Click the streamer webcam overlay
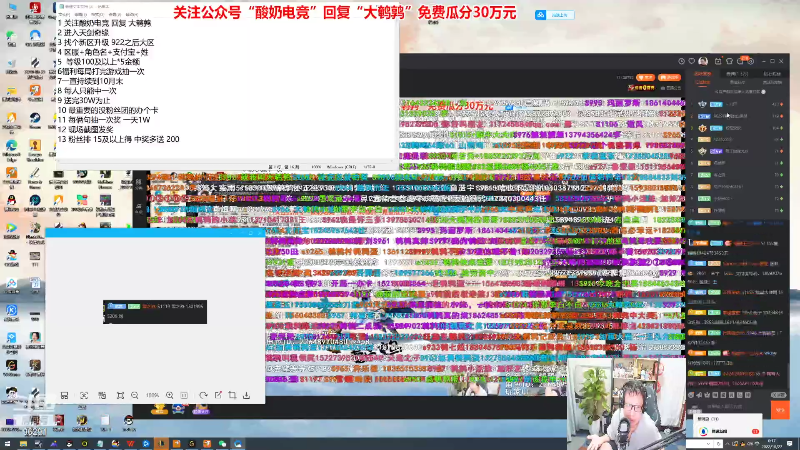The height and width of the screenshot is (450, 800). (627, 404)
